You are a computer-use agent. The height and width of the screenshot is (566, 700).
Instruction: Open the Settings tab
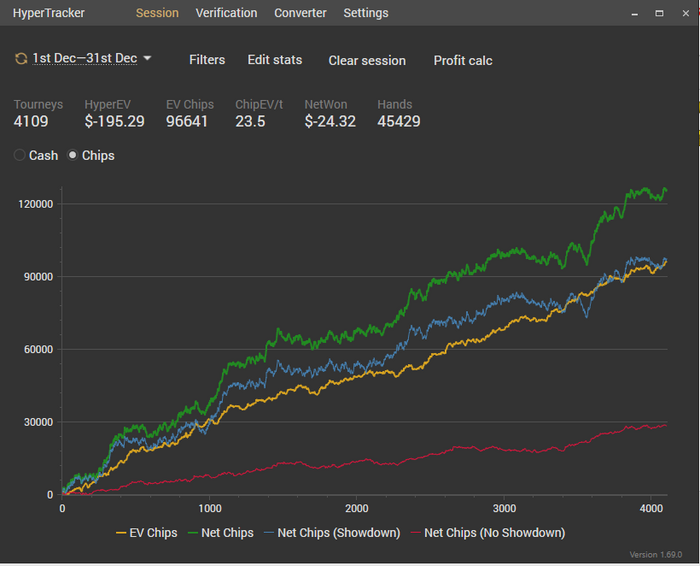tap(366, 13)
